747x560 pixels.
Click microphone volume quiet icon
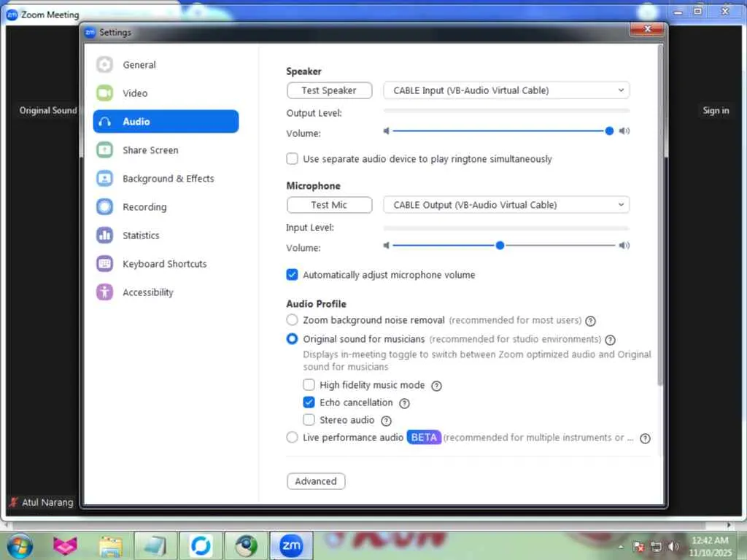387,246
